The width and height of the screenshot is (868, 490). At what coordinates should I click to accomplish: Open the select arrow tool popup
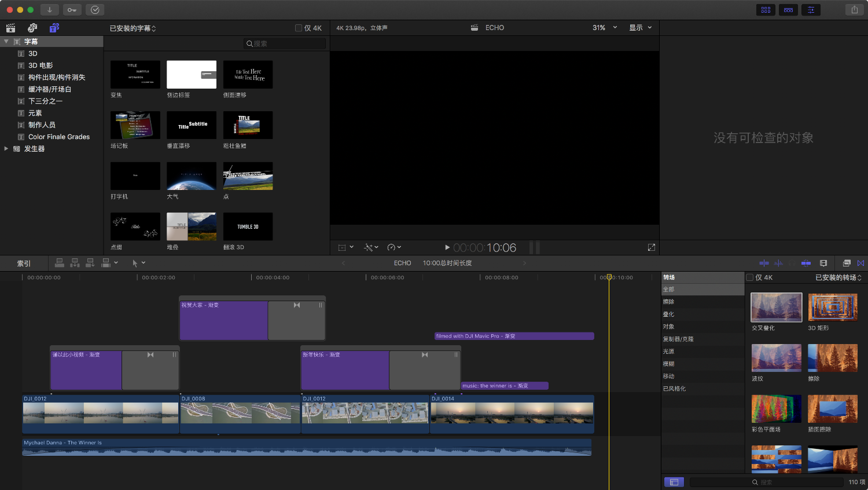coord(139,263)
